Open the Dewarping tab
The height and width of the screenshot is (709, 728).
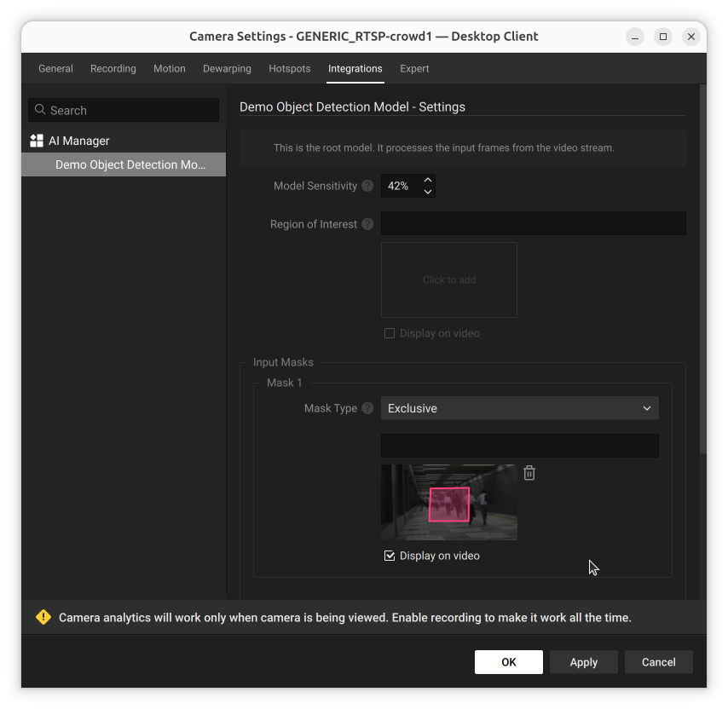pos(227,69)
